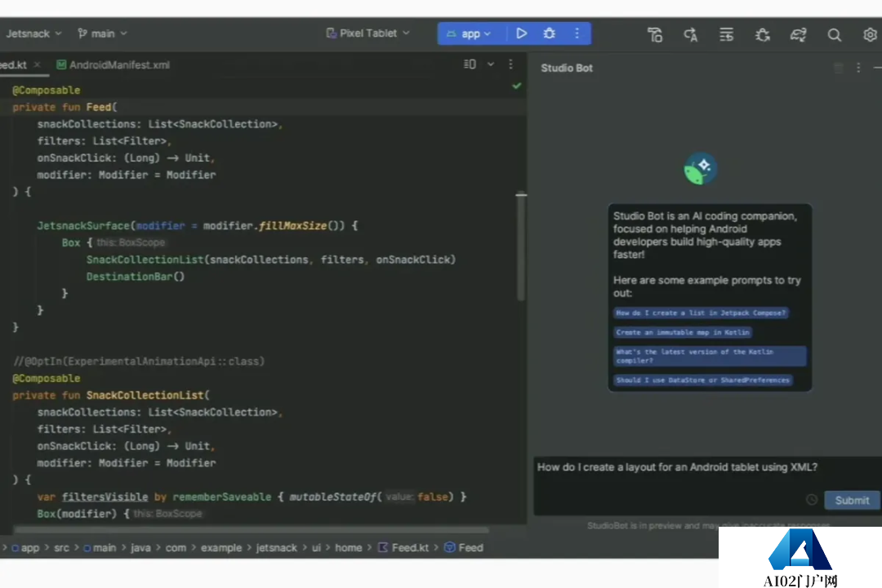Open the app run configuration dropdown
The width and height of the screenshot is (882, 588).
click(x=470, y=33)
